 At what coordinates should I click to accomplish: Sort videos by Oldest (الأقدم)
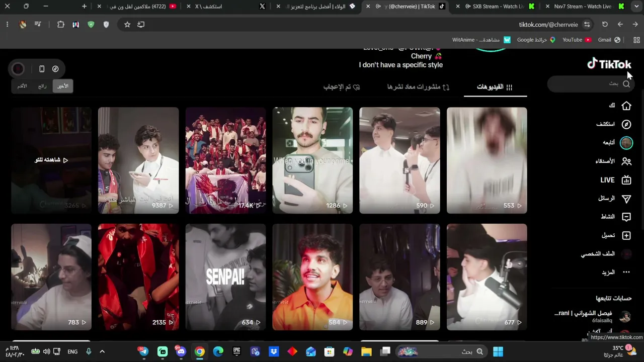point(22,86)
